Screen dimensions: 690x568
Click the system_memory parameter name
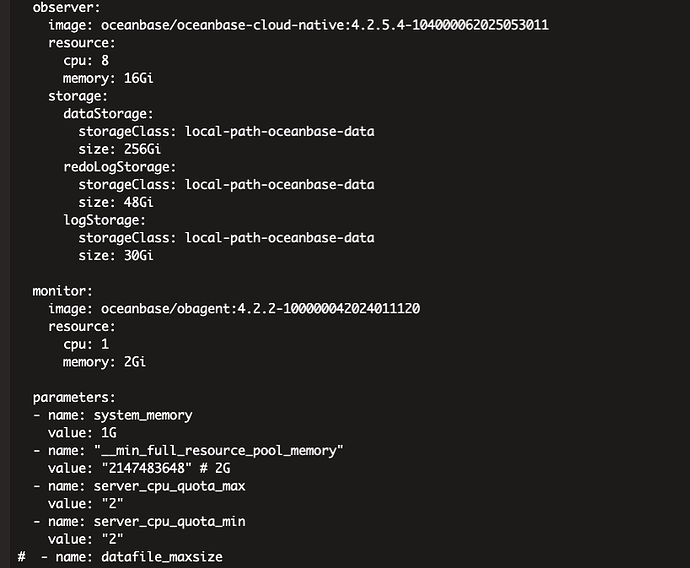point(143,415)
